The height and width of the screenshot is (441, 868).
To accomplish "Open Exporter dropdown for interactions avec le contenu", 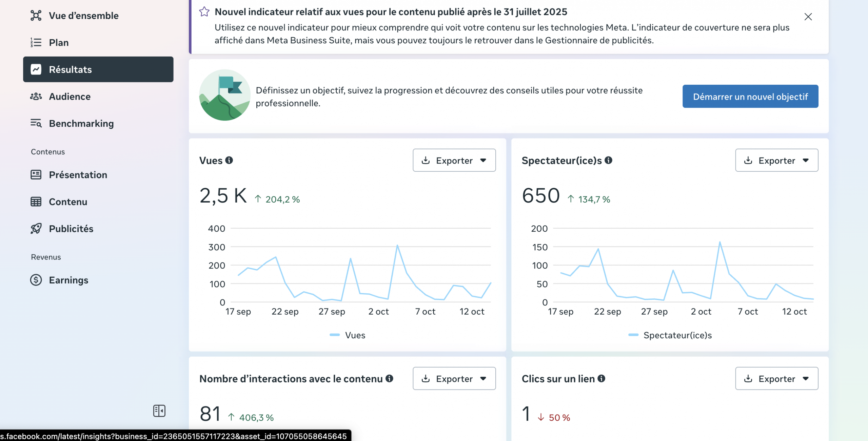I will point(454,378).
